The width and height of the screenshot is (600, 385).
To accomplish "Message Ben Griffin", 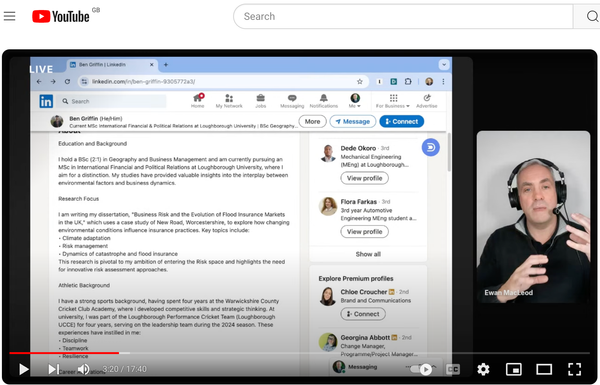I will [353, 121].
